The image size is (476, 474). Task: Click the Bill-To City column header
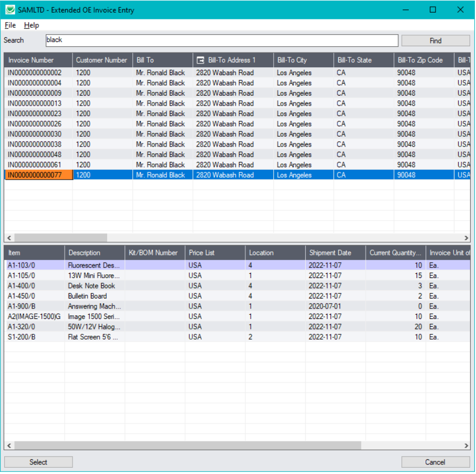(x=304, y=60)
